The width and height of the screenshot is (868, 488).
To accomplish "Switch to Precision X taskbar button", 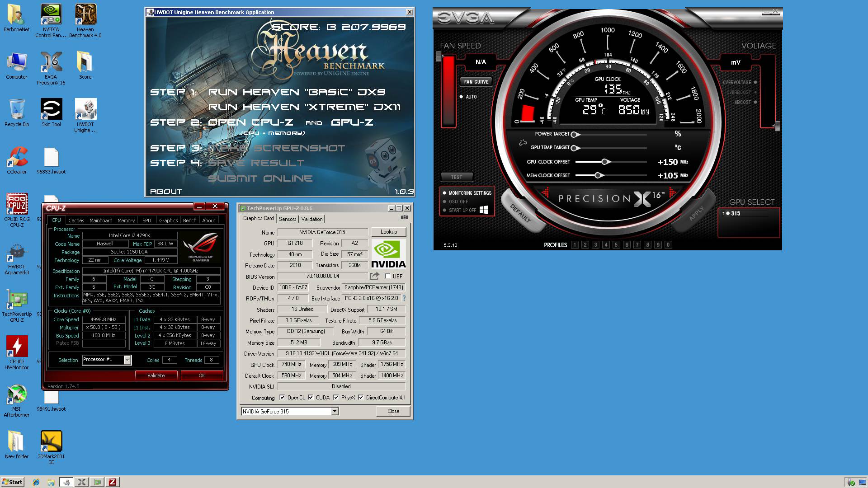I will 82,482.
